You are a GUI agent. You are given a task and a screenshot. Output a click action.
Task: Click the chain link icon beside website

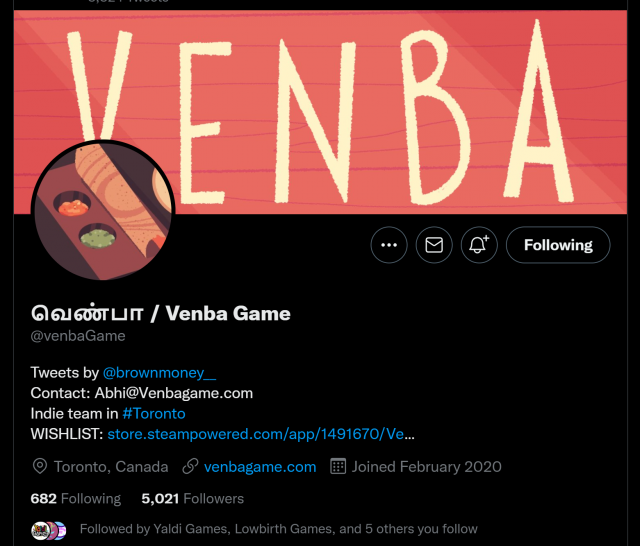click(x=190, y=466)
